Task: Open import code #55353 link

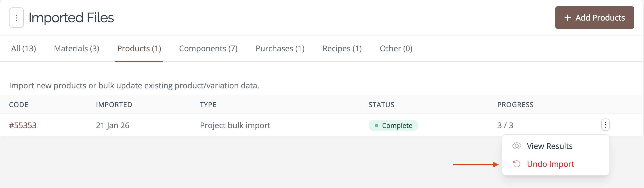Action: click(23, 125)
